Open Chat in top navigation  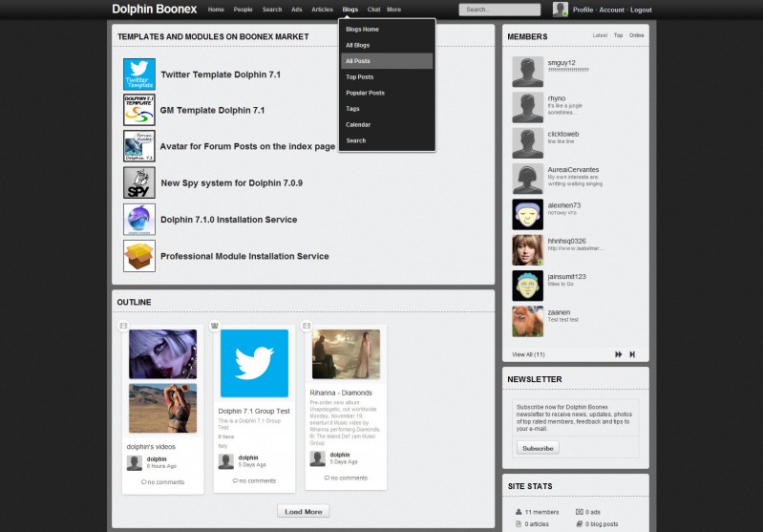click(x=373, y=10)
